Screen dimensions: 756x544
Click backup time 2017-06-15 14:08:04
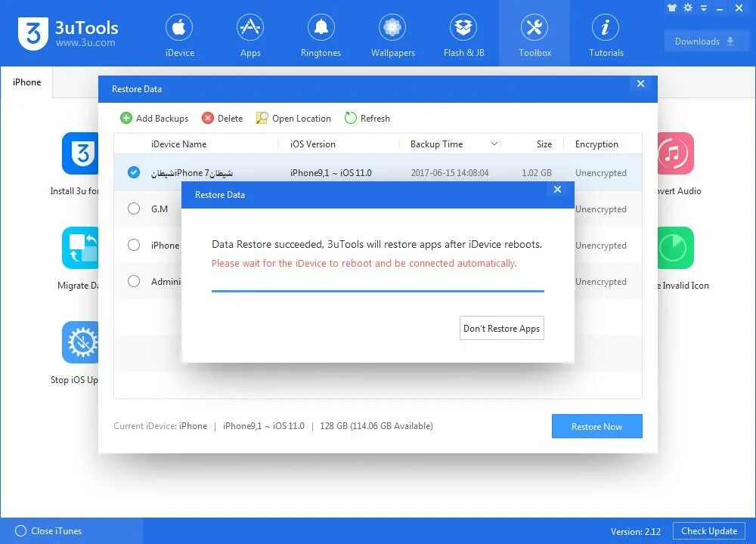coord(449,173)
